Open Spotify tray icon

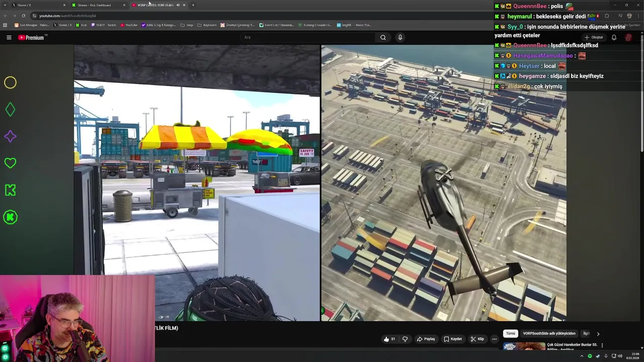pyautogui.click(x=590, y=356)
